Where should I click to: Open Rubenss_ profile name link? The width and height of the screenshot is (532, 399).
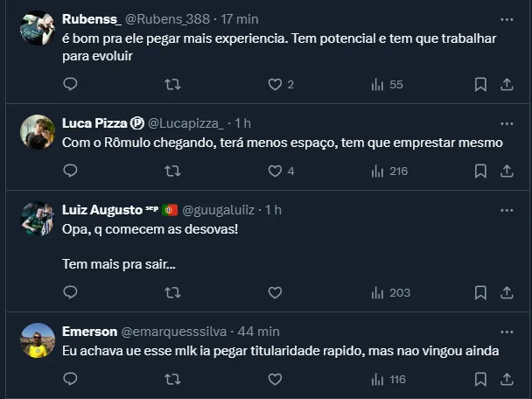coord(92,19)
